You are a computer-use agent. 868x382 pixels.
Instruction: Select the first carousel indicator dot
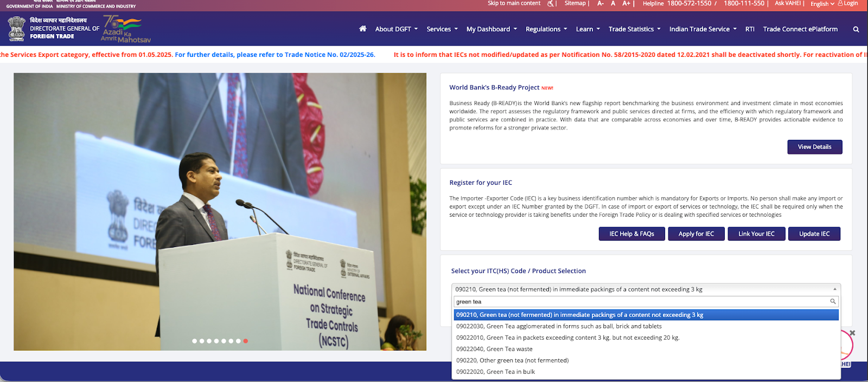tap(195, 341)
